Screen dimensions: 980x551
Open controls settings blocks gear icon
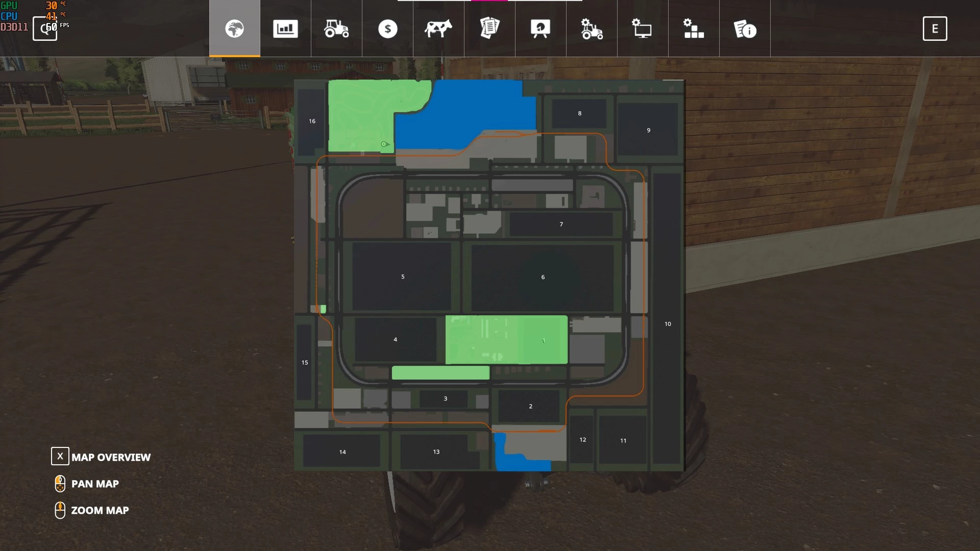pos(694,29)
